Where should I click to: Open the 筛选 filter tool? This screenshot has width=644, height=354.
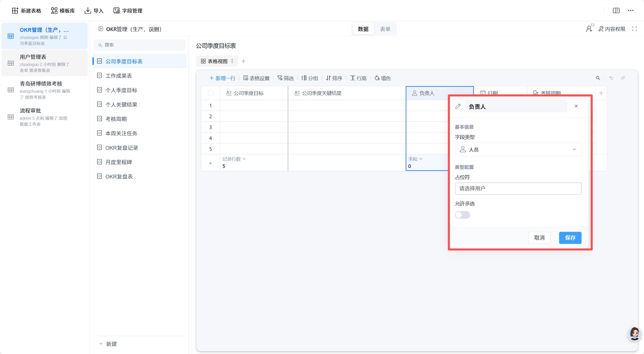click(x=286, y=78)
